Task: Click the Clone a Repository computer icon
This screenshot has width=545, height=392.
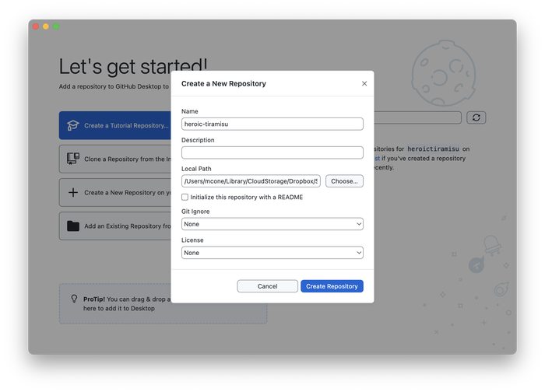Action: click(73, 159)
